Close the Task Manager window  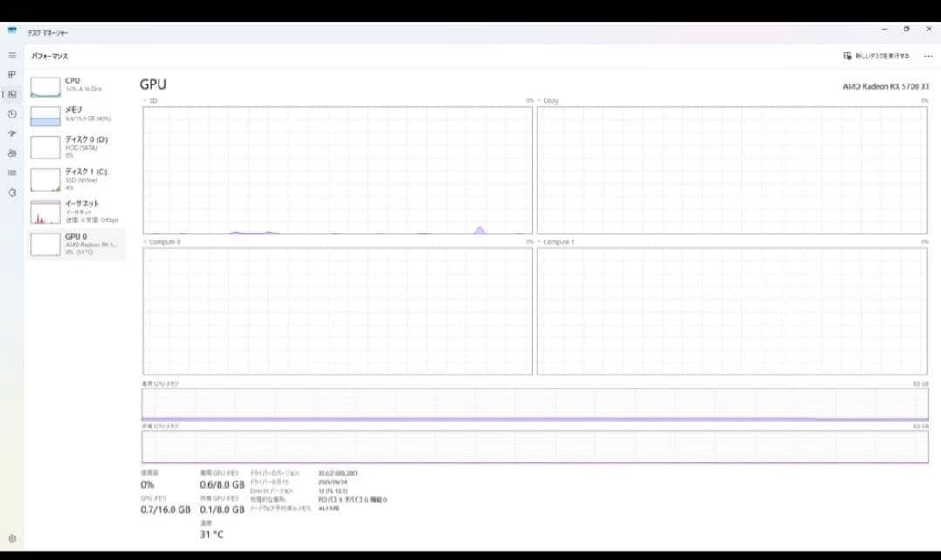click(929, 29)
